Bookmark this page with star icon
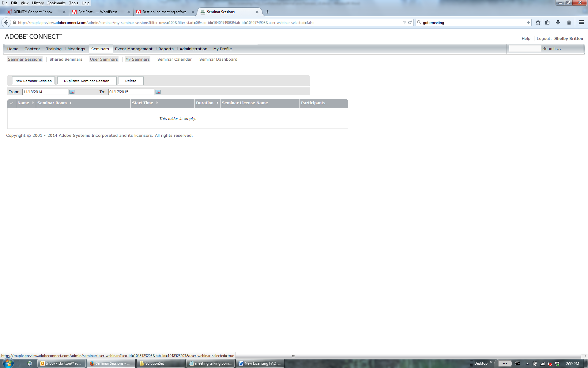This screenshot has height=368, width=588. click(x=538, y=22)
